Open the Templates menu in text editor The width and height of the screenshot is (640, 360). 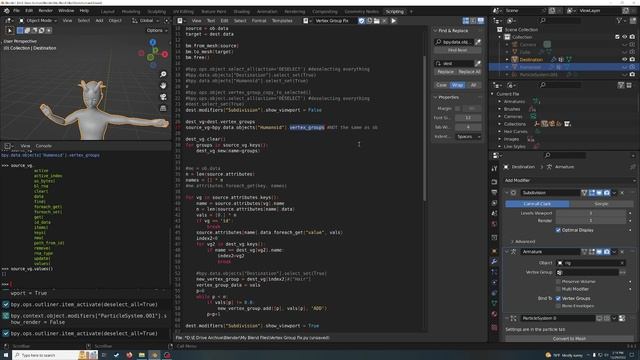282,20
